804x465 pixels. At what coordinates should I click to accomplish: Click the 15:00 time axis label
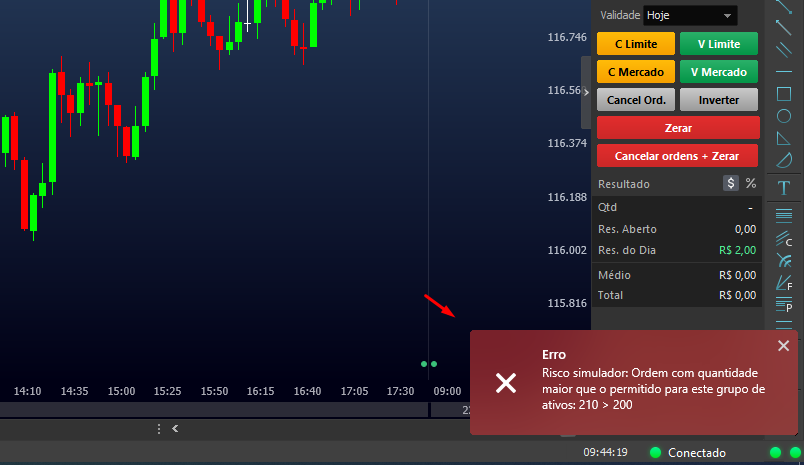(x=121, y=391)
